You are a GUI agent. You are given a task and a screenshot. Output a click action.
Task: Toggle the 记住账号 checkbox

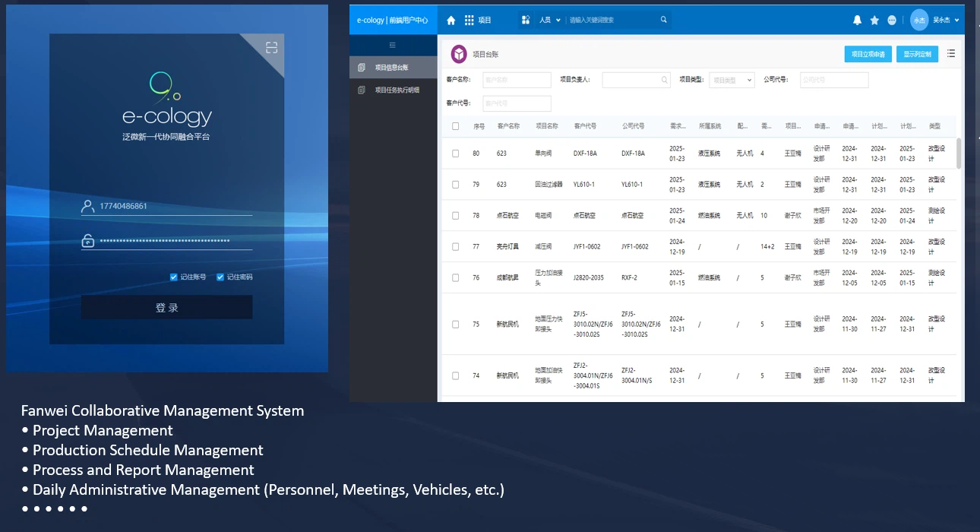[x=174, y=277]
